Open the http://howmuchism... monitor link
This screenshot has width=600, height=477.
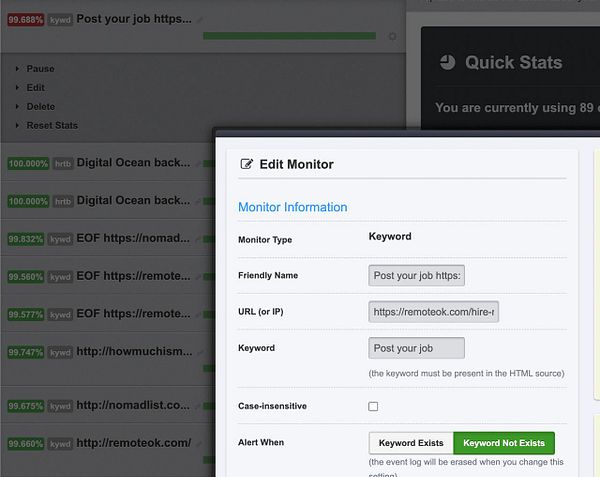(x=133, y=352)
